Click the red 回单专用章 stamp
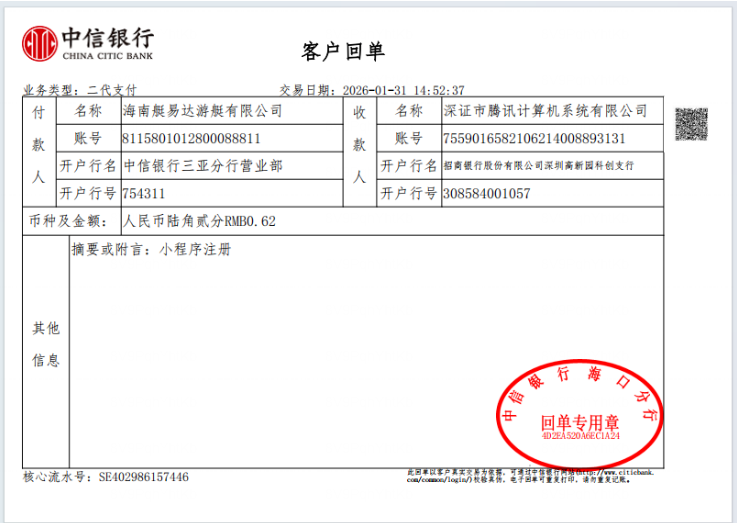This screenshot has width=737, height=523. click(580, 414)
